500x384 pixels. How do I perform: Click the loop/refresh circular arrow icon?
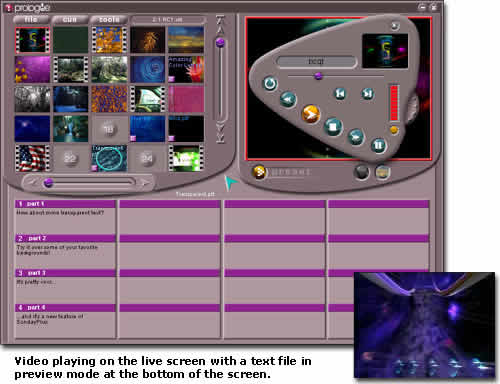coord(270,83)
